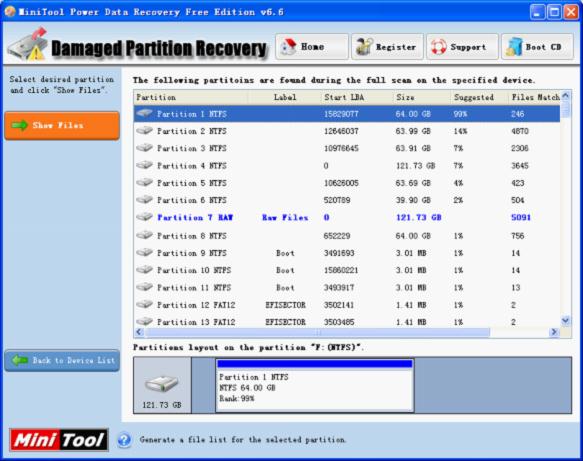Click the 63.91 GB size cell
Viewport: 583px width, 461px height.
(413, 148)
